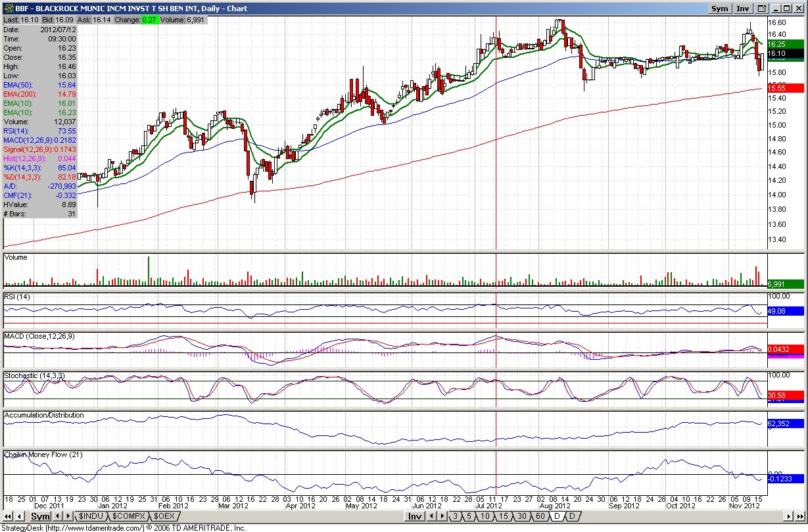Click the Inv label in the bottom toolbar
Image resolution: width=808 pixels, height=532 pixels.
(x=414, y=516)
